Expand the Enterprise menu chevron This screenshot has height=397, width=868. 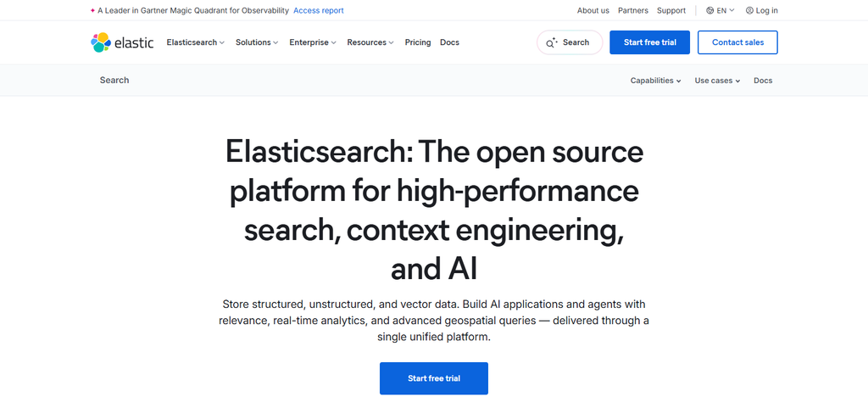point(334,42)
